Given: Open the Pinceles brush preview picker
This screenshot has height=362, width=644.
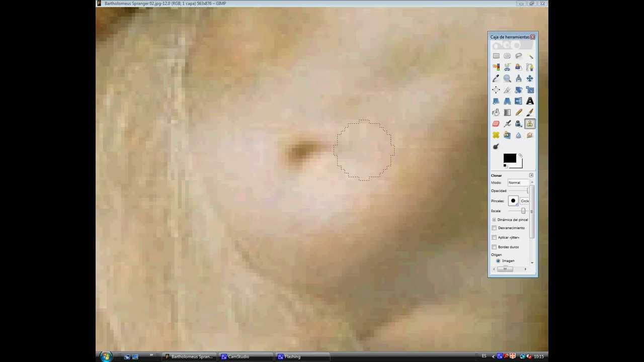Looking at the screenshot, I should pyautogui.click(x=513, y=201).
